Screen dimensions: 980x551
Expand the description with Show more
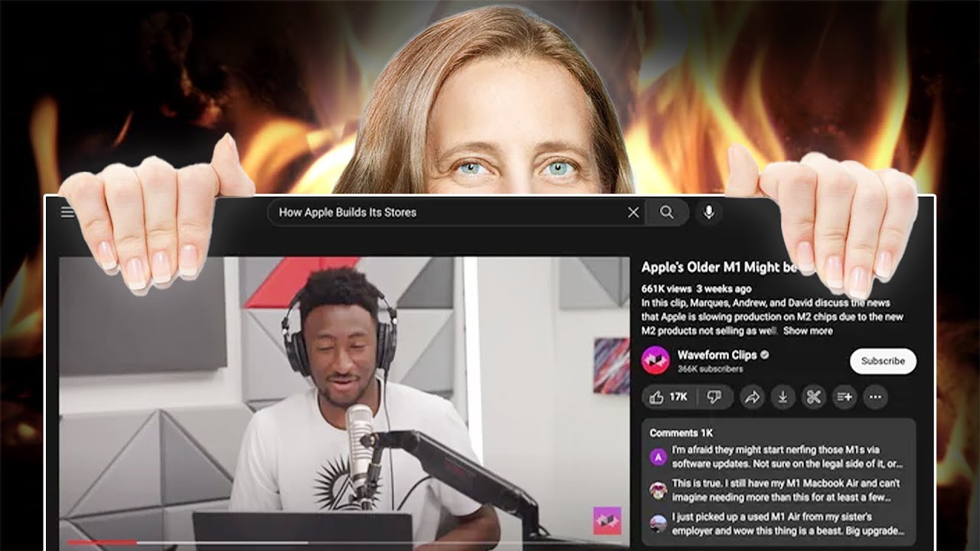[808, 331]
